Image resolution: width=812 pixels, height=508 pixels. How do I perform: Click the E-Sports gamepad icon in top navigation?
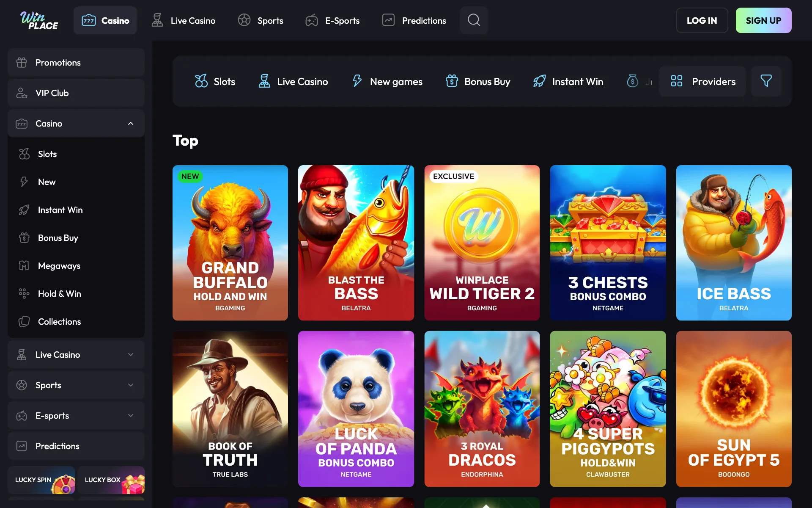312,20
